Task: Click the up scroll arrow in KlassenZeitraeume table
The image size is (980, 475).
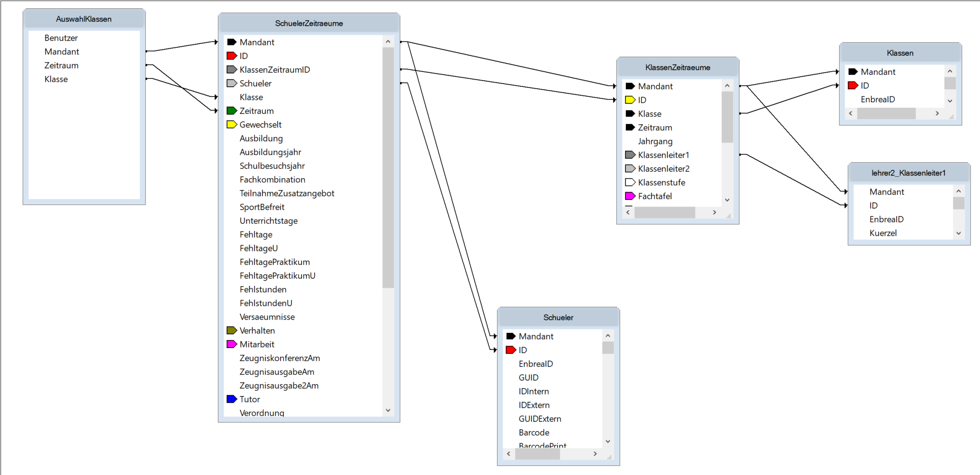Action: (727, 85)
